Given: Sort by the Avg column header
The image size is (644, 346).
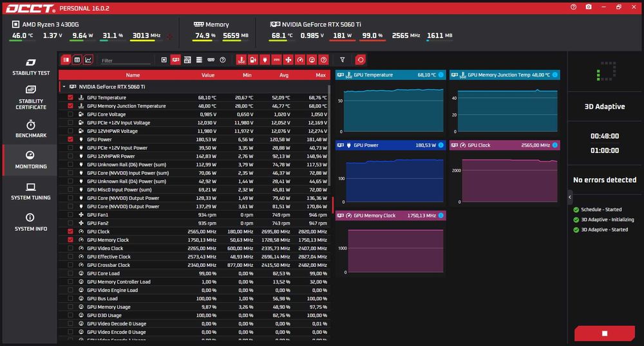Looking at the screenshot, I should coord(284,75).
